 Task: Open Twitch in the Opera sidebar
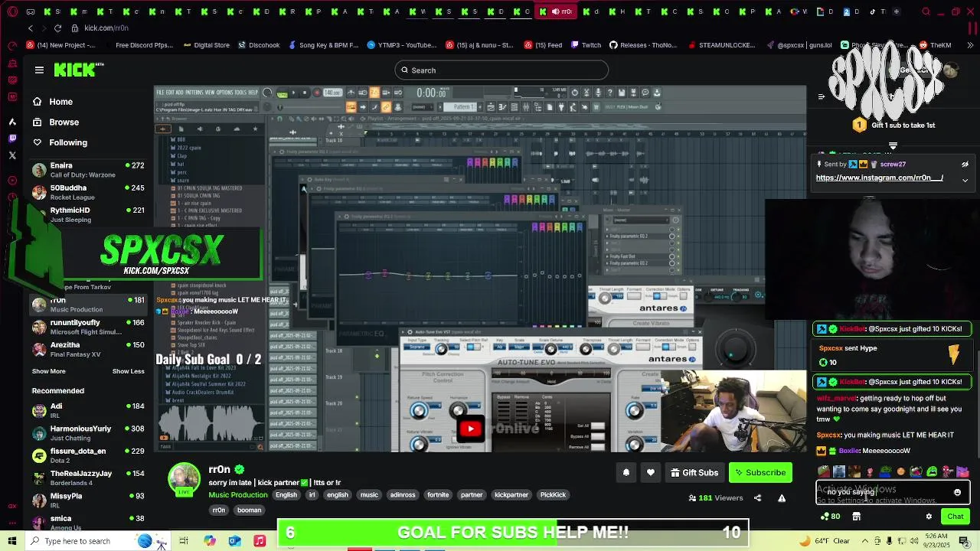click(x=12, y=139)
